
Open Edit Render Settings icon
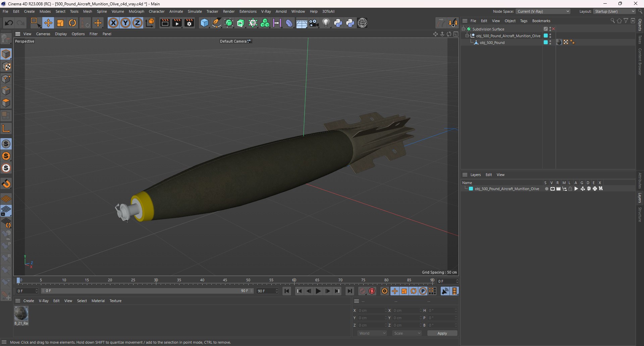pyautogui.click(x=190, y=23)
